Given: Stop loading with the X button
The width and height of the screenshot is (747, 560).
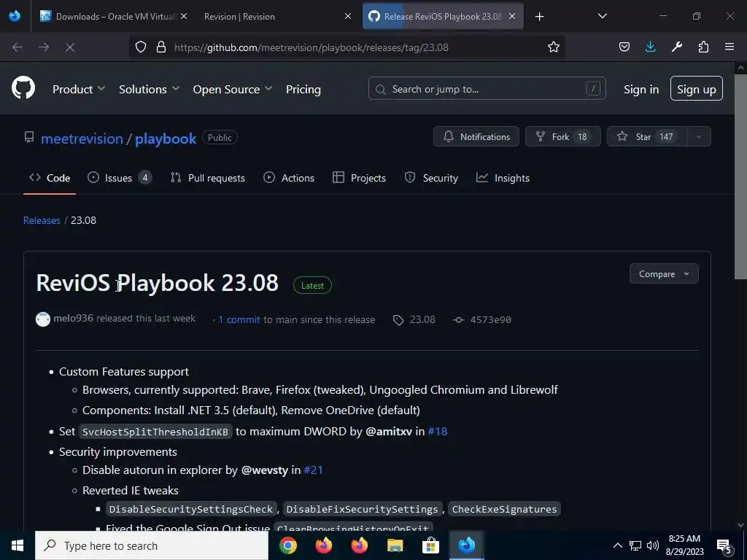Looking at the screenshot, I should 70,47.
